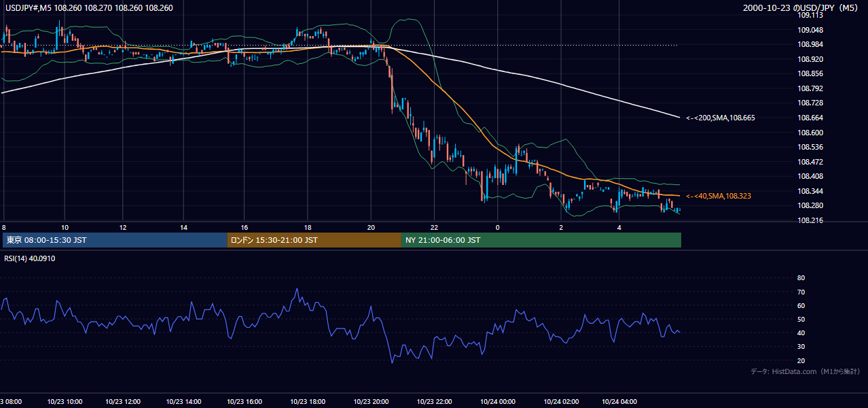Viewport: 868px width, 408px height.
Task: Click price axis value 108.280
Action: point(810,205)
